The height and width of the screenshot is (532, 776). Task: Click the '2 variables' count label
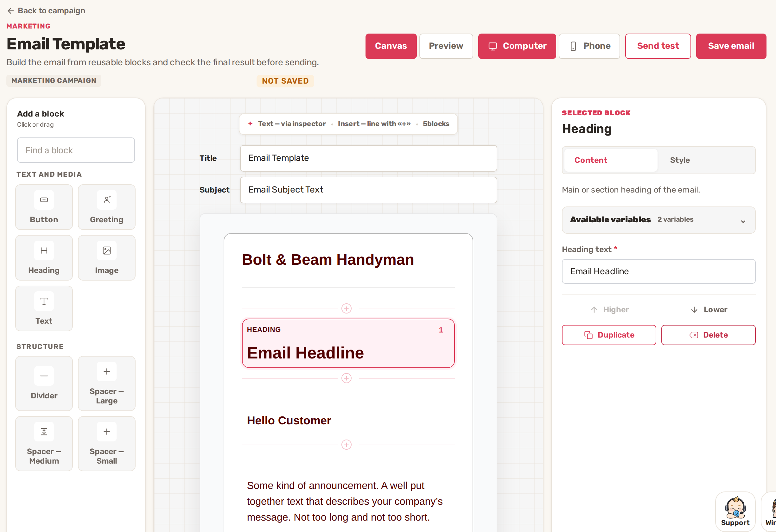[675, 219]
